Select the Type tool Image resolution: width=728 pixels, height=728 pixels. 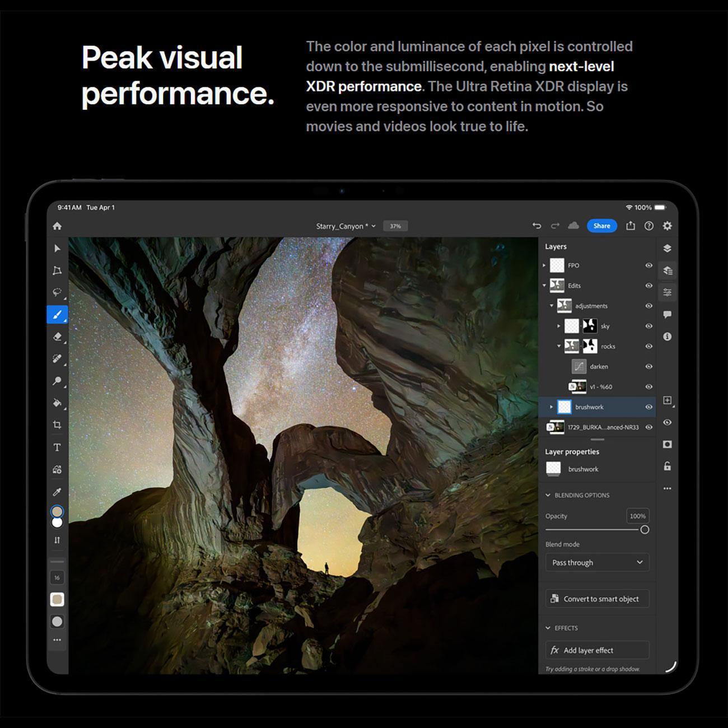tap(57, 447)
